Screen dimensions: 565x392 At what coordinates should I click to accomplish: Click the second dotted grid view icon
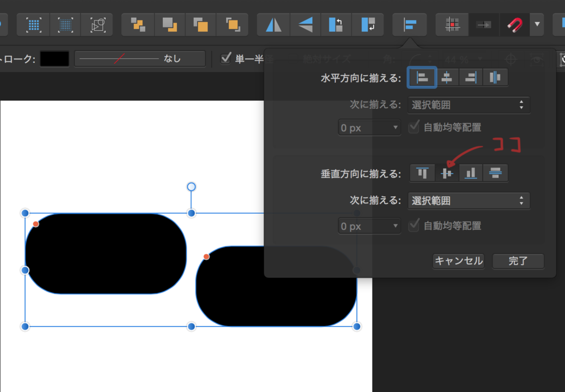point(66,25)
